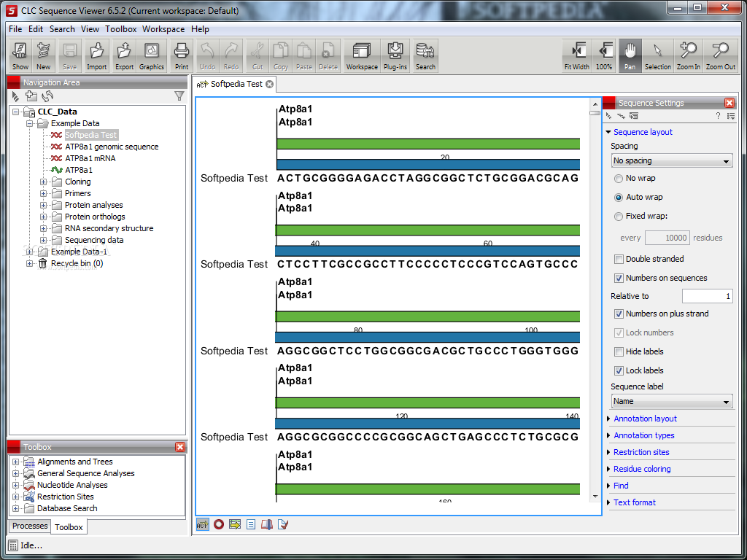Print the current sequence view
Image resolution: width=747 pixels, height=560 pixels.
coord(182,55)
